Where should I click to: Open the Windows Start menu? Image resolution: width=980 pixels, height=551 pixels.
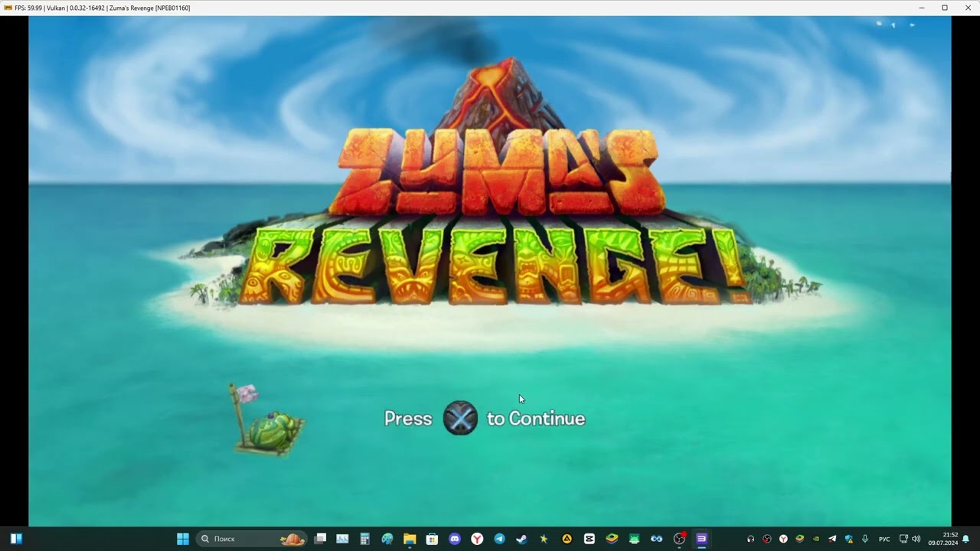pos(183,539)
